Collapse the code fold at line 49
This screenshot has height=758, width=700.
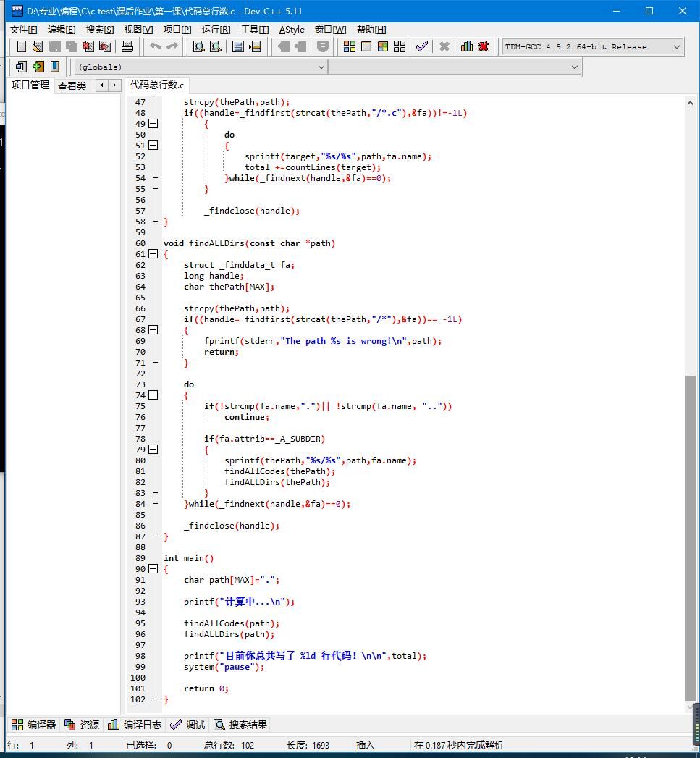(x=153, y=124)
